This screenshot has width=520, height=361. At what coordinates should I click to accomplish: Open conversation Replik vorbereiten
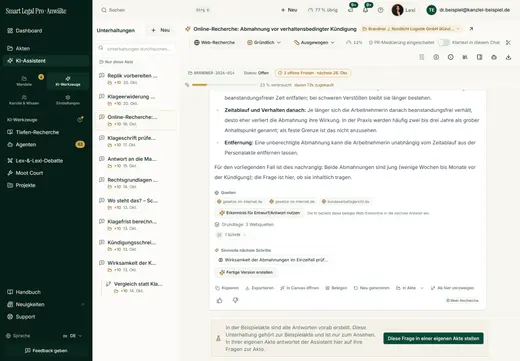click(136, 79)
